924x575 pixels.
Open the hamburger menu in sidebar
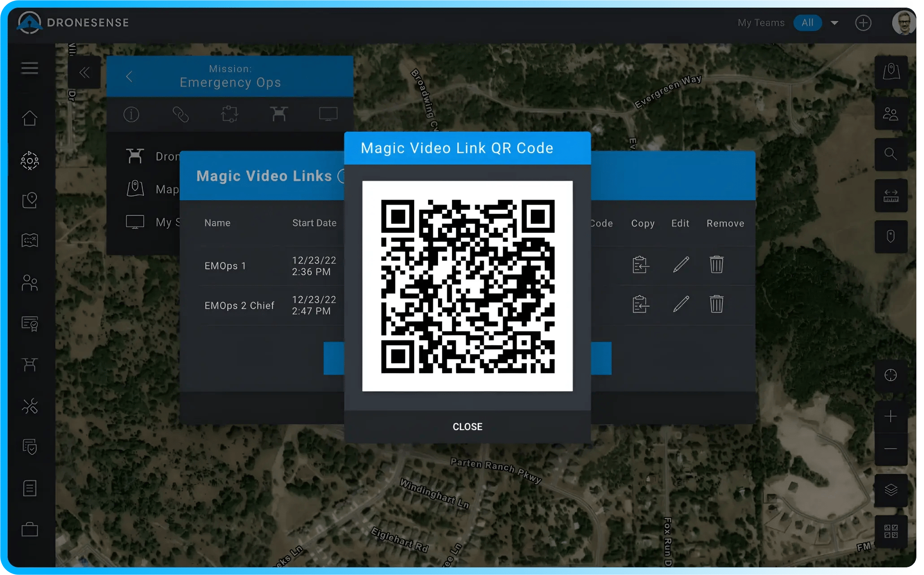coord(30,68)
